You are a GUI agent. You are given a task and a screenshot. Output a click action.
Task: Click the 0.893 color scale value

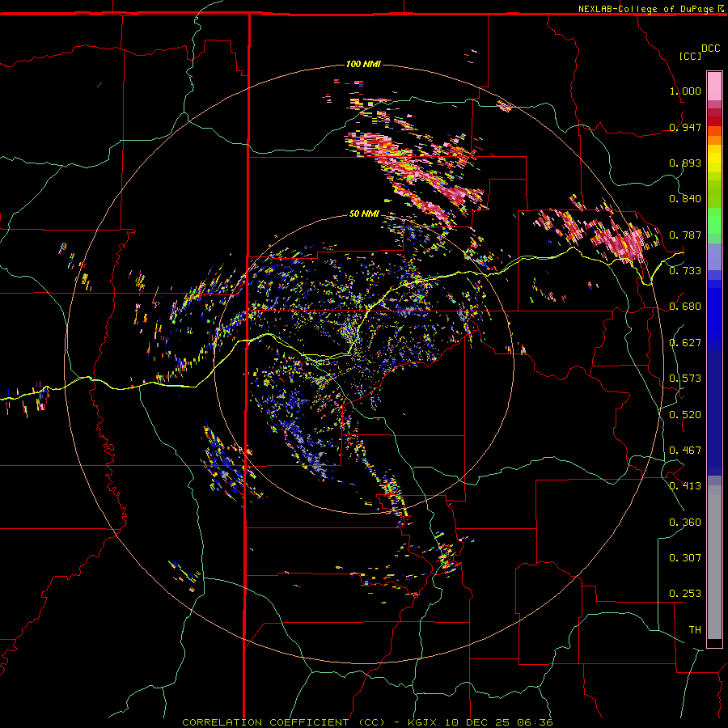pyautogui.click(x=685, y=163)
